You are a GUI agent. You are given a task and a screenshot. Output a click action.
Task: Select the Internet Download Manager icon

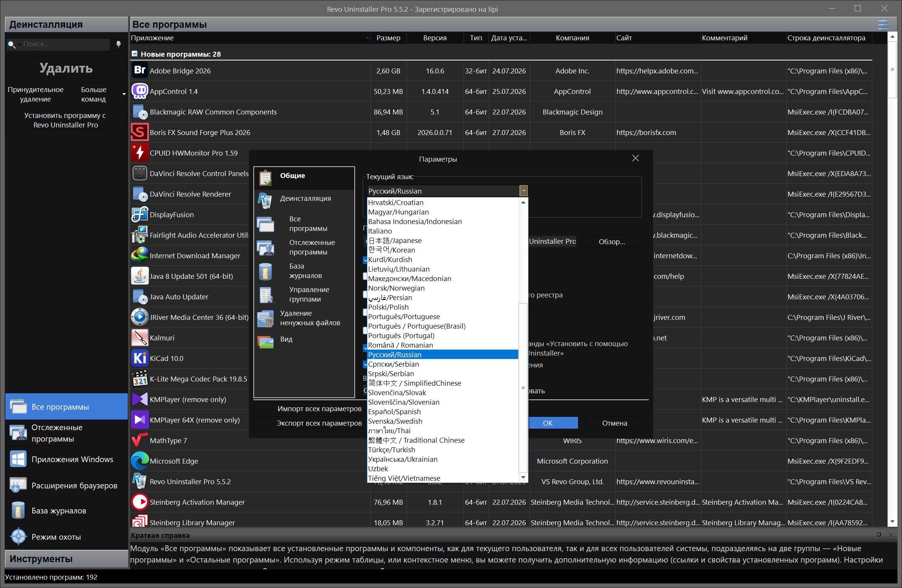click(x=140, y=256)
